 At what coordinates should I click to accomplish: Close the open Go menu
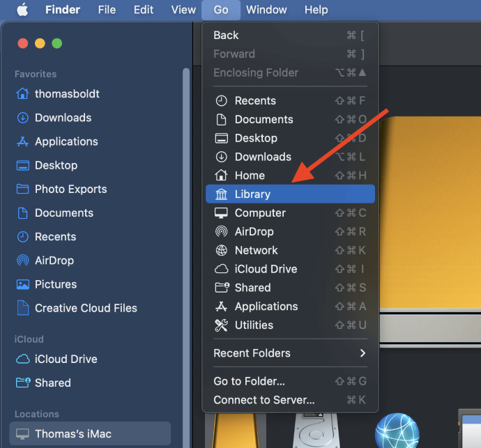click(x=221, y=10)
